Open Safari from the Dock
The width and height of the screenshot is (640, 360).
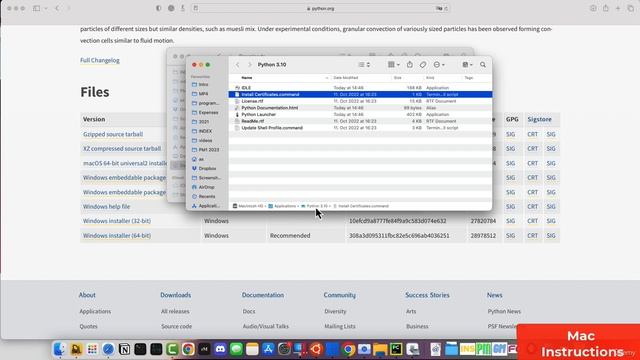click(108, 349)
